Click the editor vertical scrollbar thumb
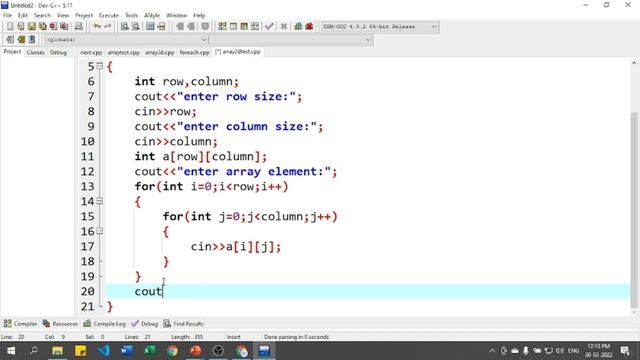This screenshot has width=640, height=360. pos(634,210)
